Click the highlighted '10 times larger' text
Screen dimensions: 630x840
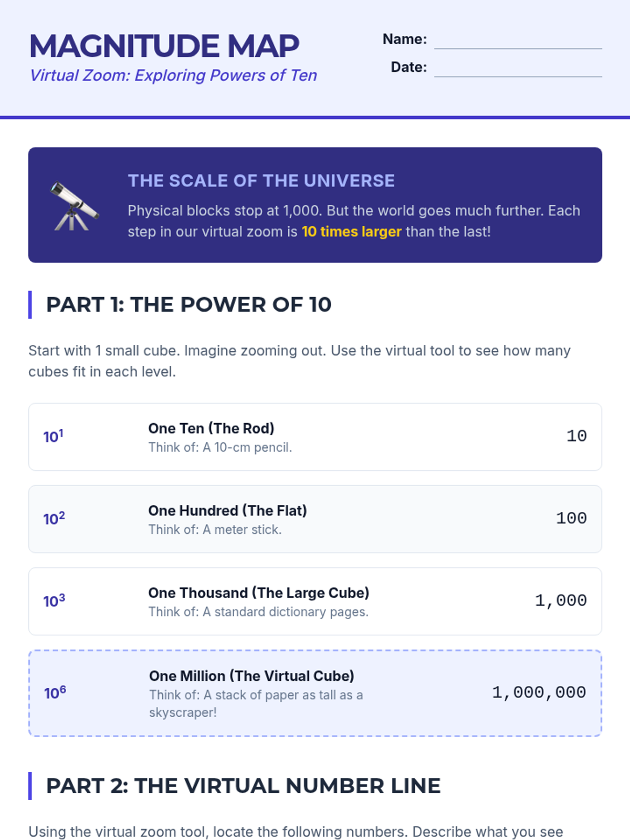[351, 232]
